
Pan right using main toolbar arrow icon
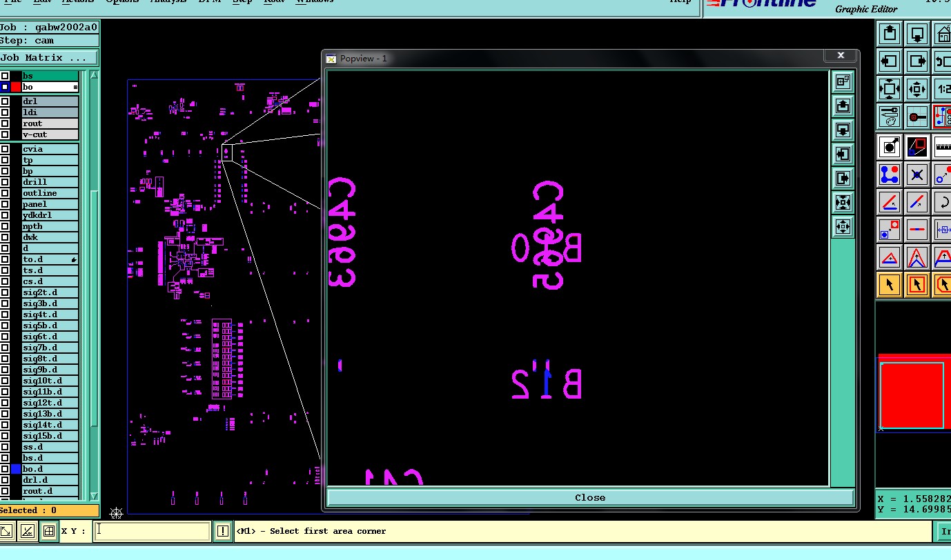pyautogui.click(x=917, y=61)
